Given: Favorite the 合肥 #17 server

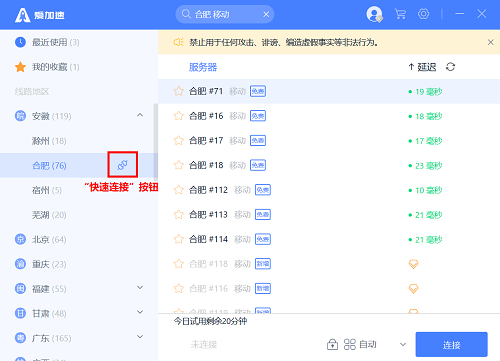Looking at the screenshot, I should coord(179,140).
